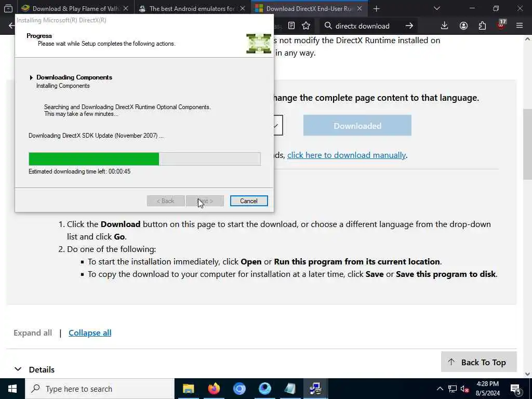
Task: Open the list all tabs chevron
Action: click(x=436, y=8)
